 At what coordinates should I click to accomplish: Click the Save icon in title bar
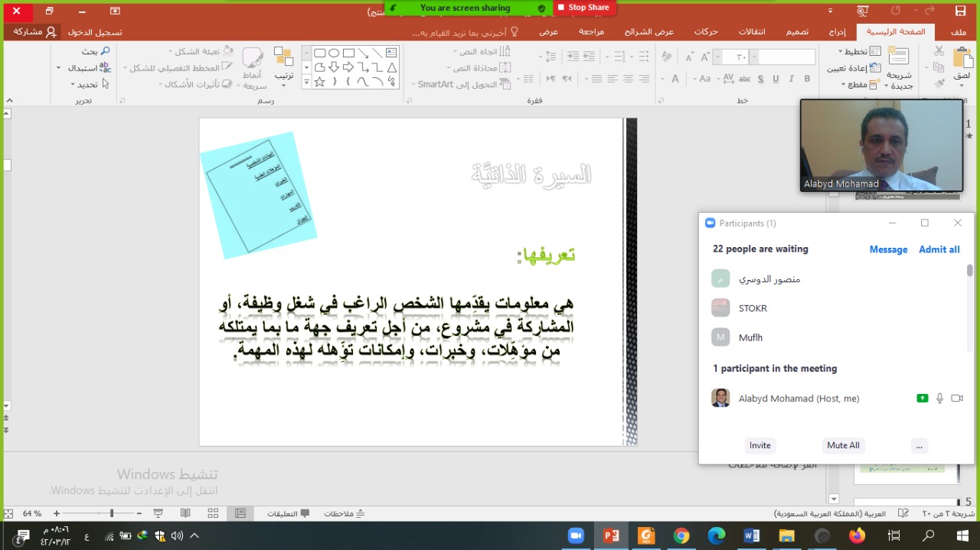click(960, 11)
